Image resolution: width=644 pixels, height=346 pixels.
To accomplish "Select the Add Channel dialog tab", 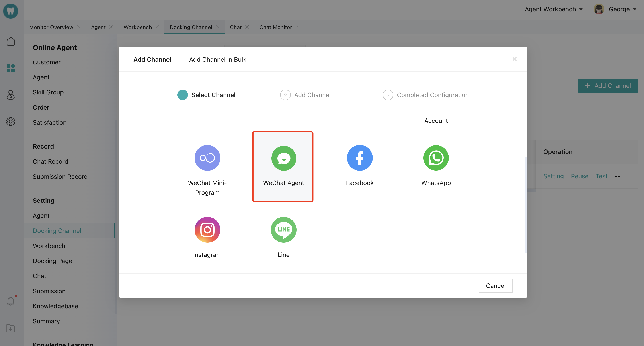I will [152, 59].
